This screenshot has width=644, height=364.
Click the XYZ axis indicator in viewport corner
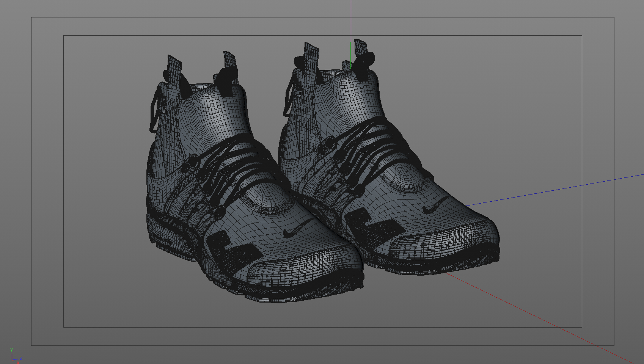click(16, 355)
